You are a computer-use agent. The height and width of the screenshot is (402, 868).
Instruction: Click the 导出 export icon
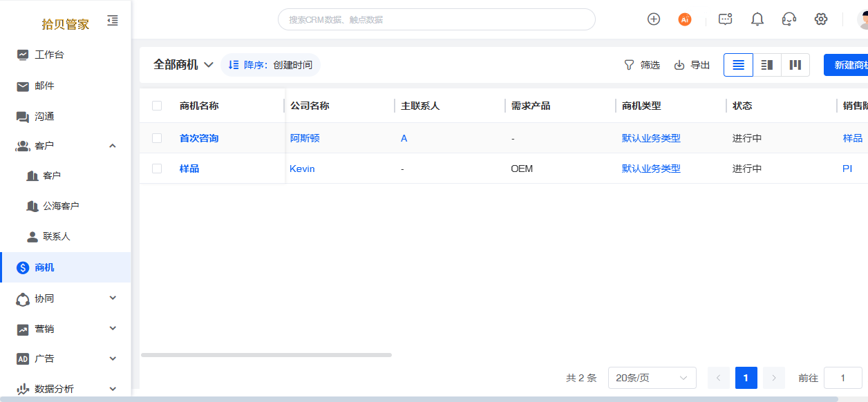point(679,65)
